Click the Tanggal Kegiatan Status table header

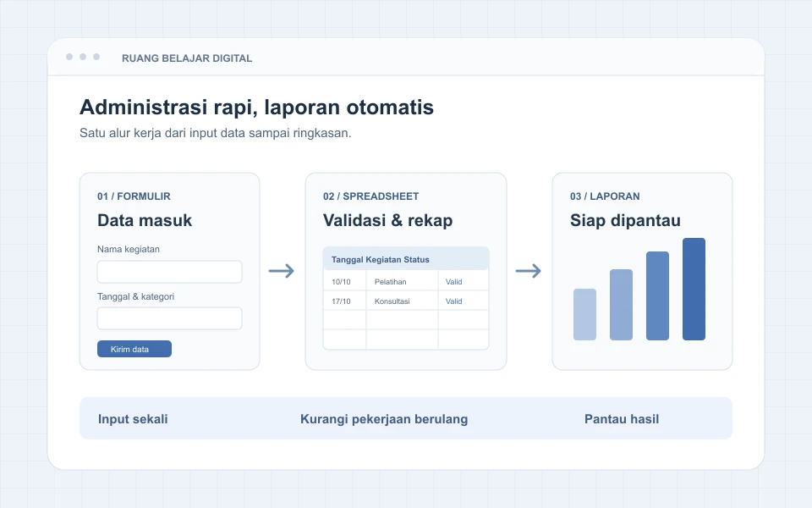[x=406, y=259]
